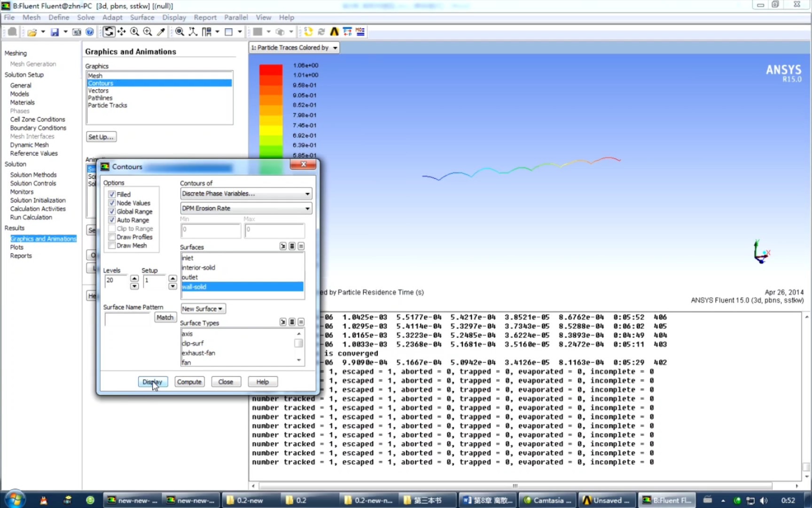This screenshot has width=812, height=508.
Task: Click the Help button in Contours dialog
Action: (x=263, y=382)
